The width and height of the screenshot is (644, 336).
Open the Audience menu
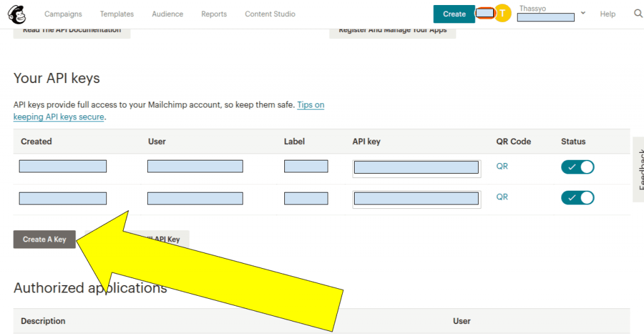click(x=167, y=14)
